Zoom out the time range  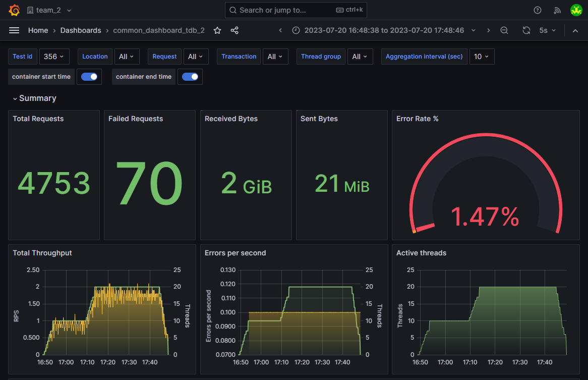pos(504,30)
